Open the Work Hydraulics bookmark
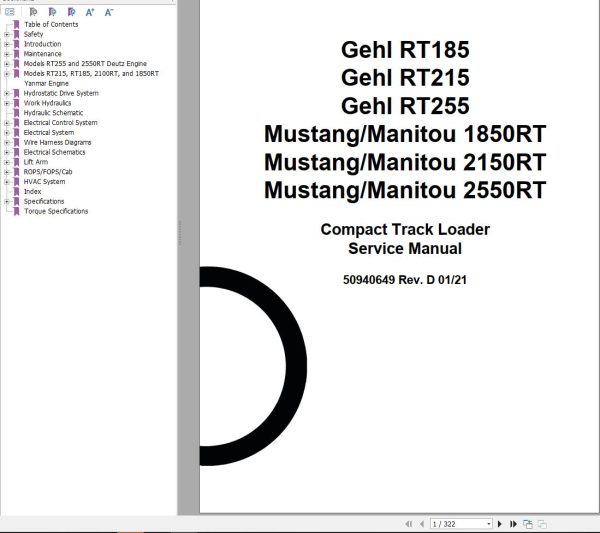The image size is (600, 533). pos(47,103)
